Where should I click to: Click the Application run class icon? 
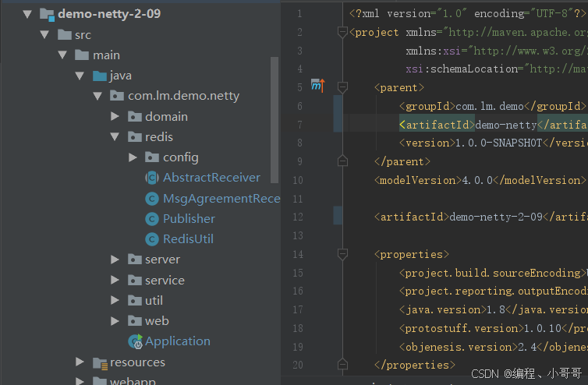pos(136,341)
